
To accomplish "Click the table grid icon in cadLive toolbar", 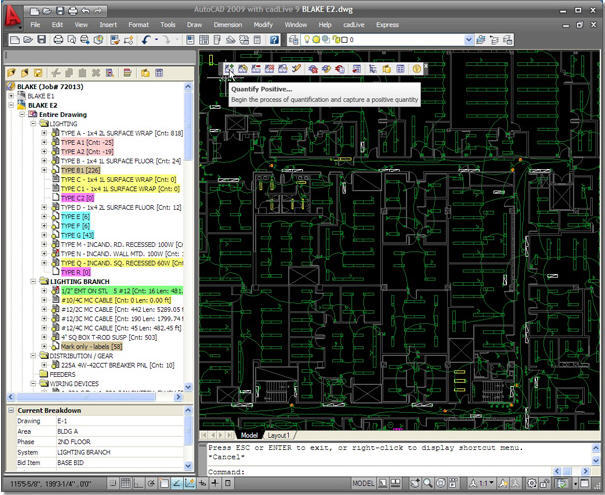I will 400,69.
